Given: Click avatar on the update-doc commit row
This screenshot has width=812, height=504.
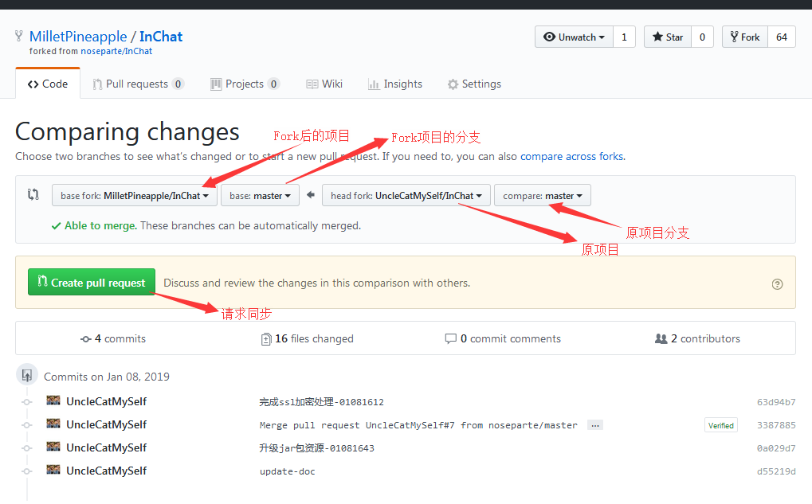Looking at the screenshot, I should tap(53, 469).
